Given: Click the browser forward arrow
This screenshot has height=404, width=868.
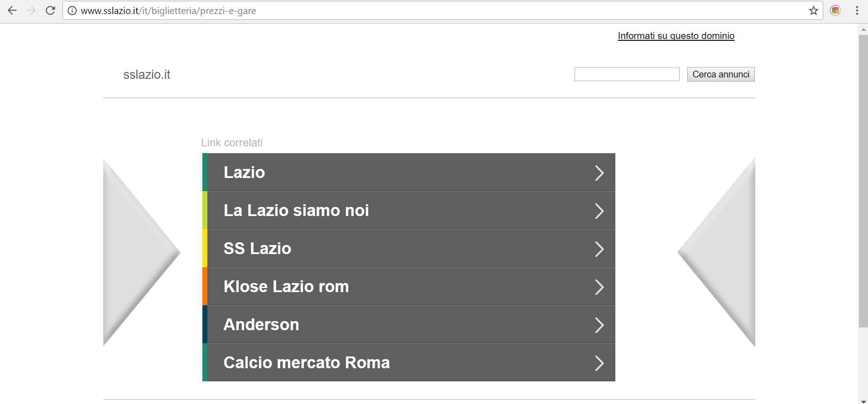Looking at the screenshot, I should (x=31, y=10).
